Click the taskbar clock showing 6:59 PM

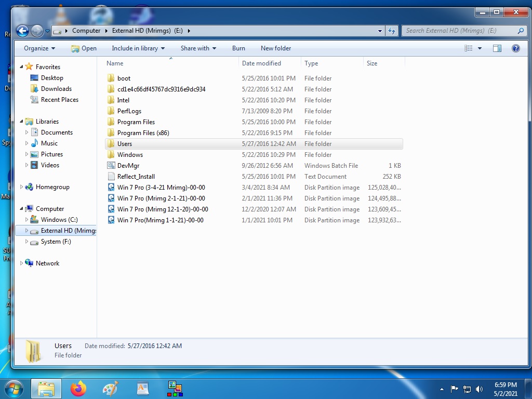pos(506,389)
